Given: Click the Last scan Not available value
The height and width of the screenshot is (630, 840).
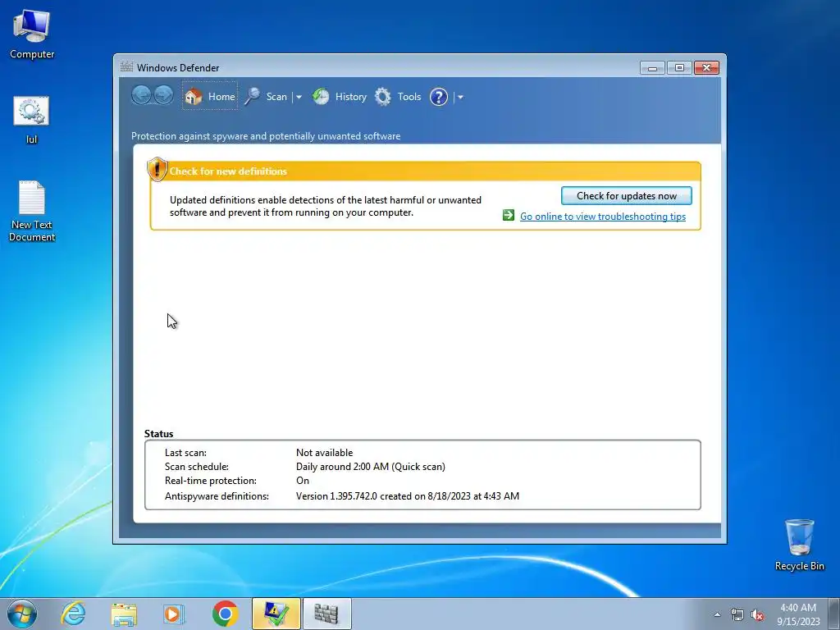Looking at the screenshot, I should click(x=324, y=453).
